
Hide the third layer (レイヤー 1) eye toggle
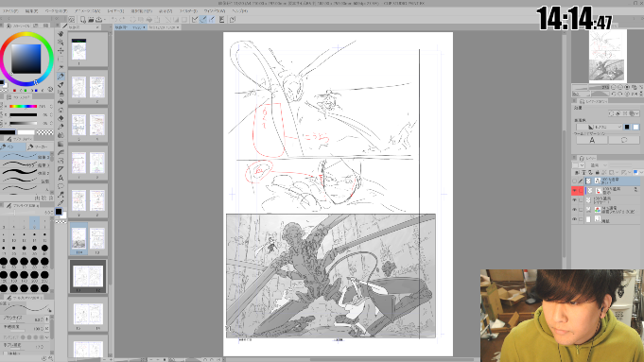pyautogui.click(x=575, y=200)
